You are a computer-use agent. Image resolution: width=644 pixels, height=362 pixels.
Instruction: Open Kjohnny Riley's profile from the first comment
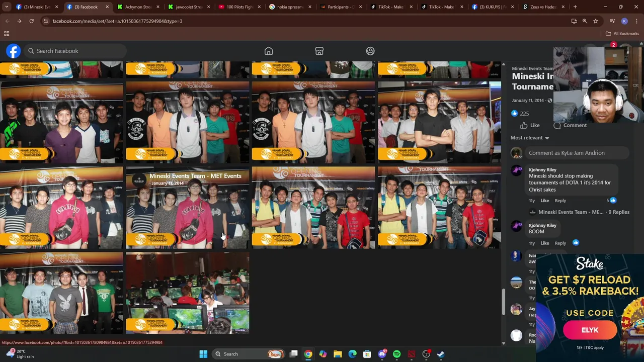[x=542, y=170]
